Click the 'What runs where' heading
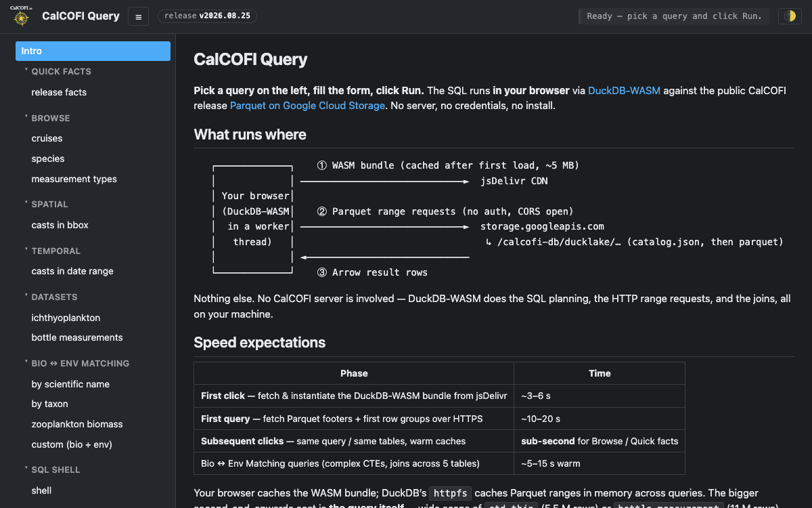The width and height of the screenshot is (812, 508). click(x=250, y=134)
